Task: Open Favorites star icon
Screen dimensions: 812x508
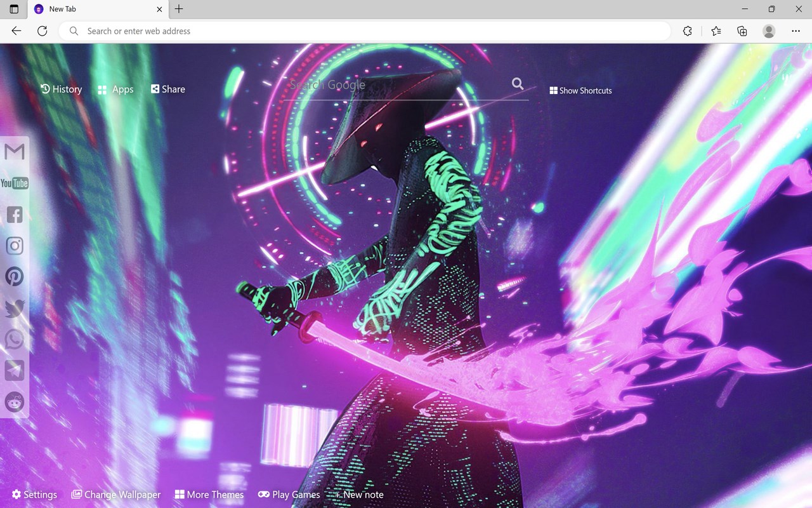Action: pyautogui.click(x=716, y=30)
